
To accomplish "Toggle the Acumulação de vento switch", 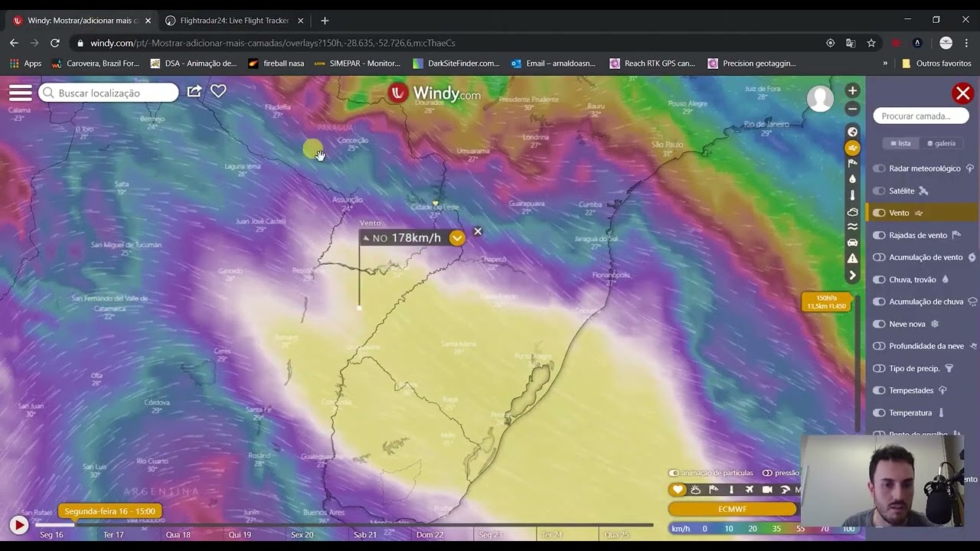I will [879, 257].
